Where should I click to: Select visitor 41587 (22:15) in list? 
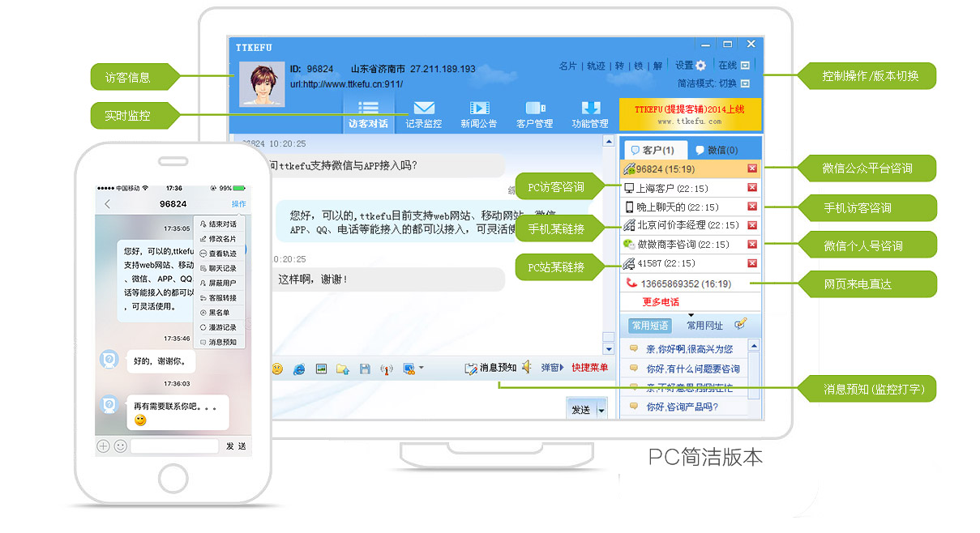click(x=691, y=263)
